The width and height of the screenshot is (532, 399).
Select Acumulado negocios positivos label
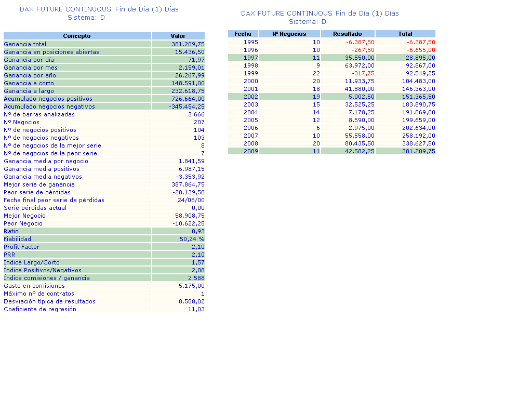pos(48,99)
